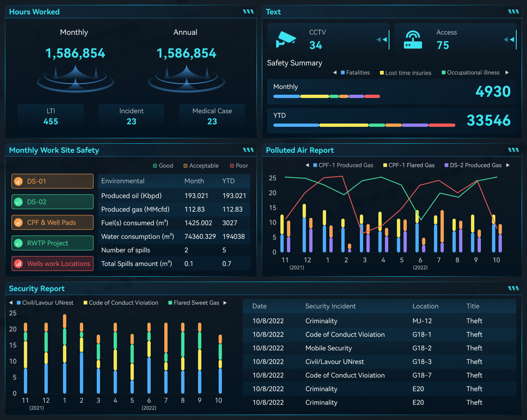The height and width of the screenshot is (420, 527).
Task: Click the Monthly hours worked value
Action: [x=75, y=53]
